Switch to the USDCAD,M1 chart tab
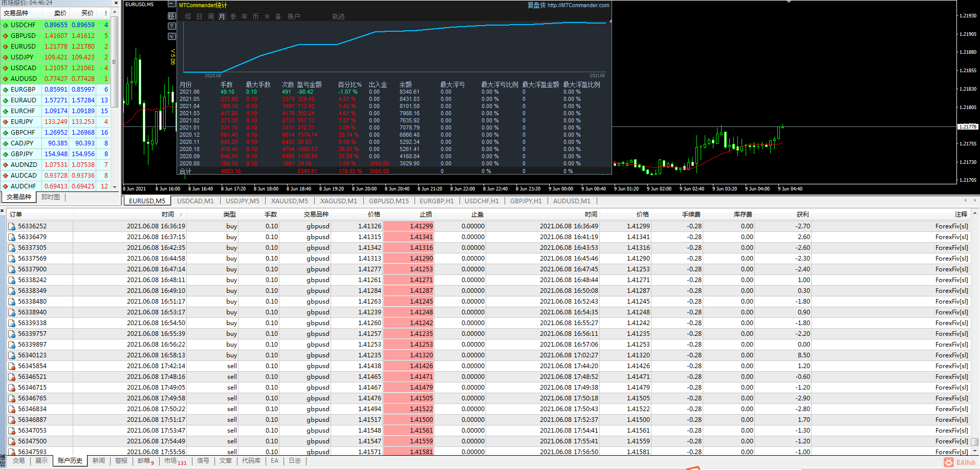The width and height of the screenshot is (980, 470). [x=195, y=201]
